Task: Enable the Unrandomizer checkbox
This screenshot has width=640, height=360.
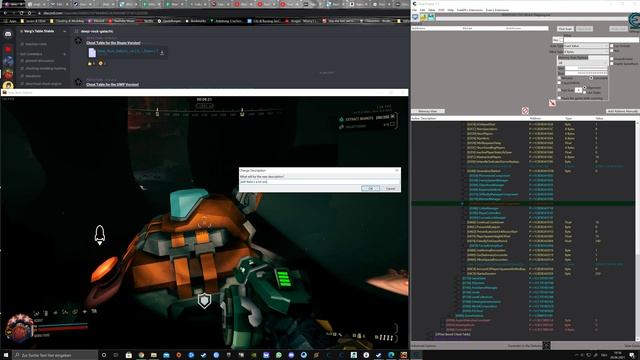Action: (x=611, y=59)
